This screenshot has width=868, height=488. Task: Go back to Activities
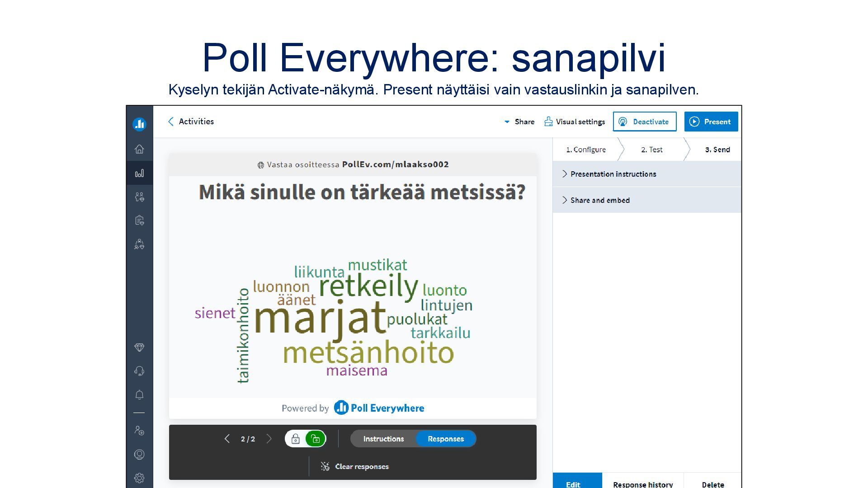coord(191,122)
